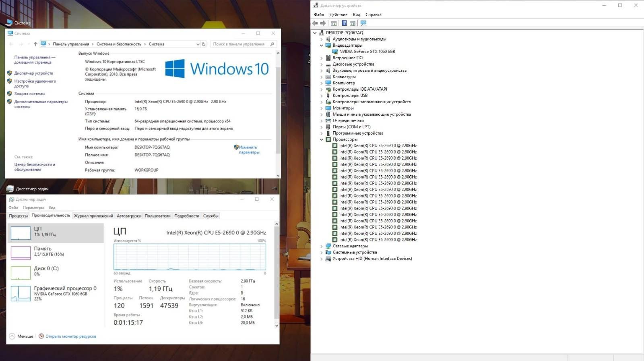Click the Диск 0 (C:) graph thumbnail
Image resolution: width=644 pixels, height=361 pixels.
[x=21, y=272]
